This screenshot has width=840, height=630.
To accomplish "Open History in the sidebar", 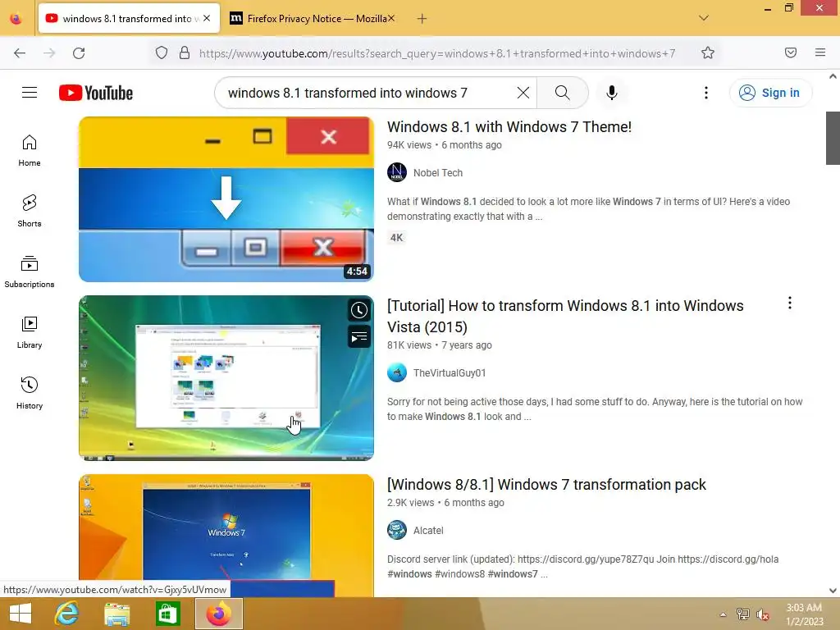I will click(x=30, y=393).
